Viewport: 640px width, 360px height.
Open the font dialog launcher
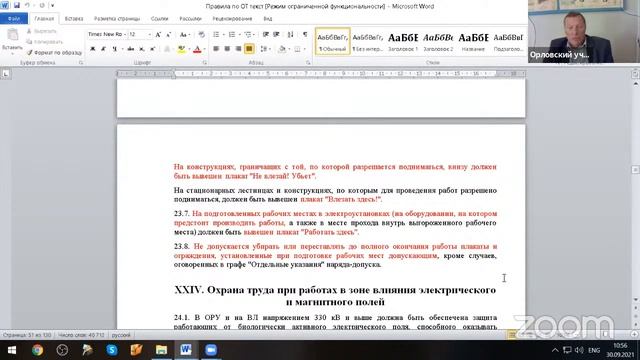204,63
